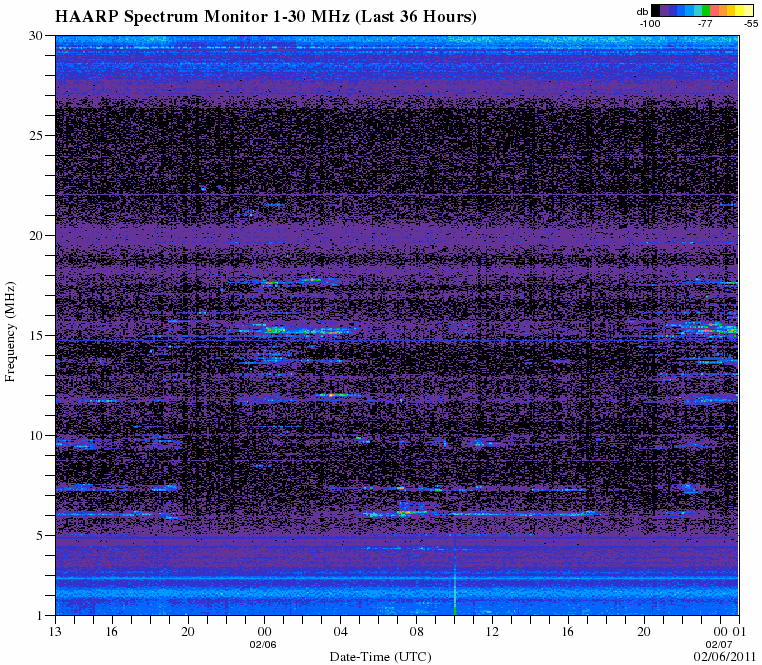This screenshot has height=665, width=762.
Task: Choose the teal legend swatch
Action: (x=698, y=10)
